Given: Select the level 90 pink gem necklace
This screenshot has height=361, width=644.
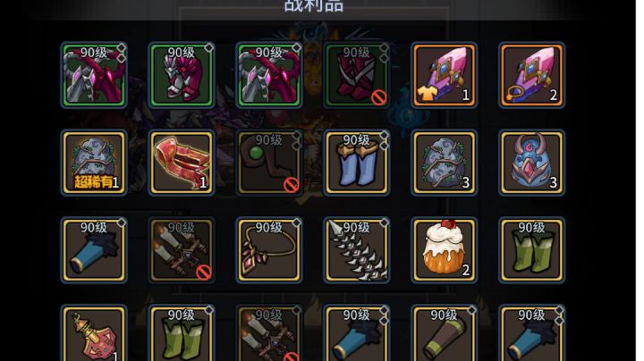Looking at the screenshot, I should coord(269,250).
